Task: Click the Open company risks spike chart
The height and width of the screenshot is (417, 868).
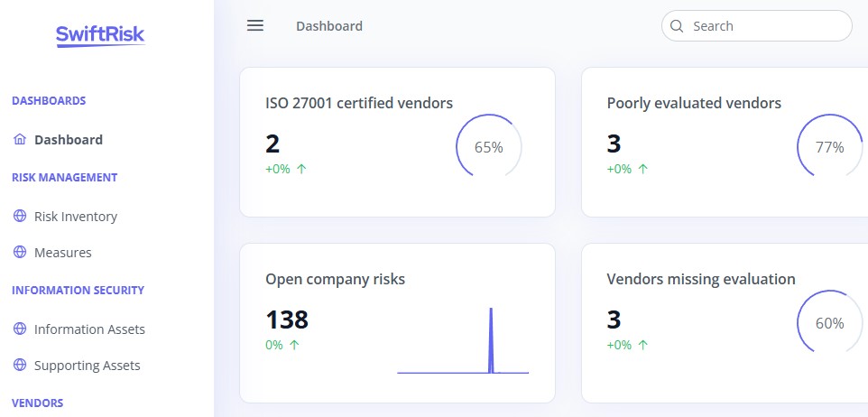Action: click(463, 340)
